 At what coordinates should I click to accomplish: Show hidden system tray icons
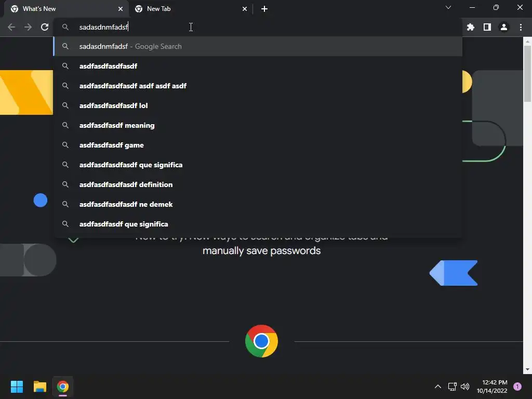tap(438, 387)
